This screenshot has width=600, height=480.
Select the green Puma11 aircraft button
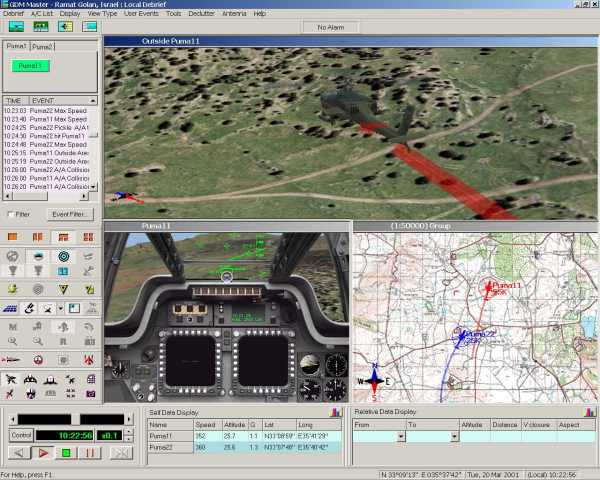(x=30, y=66)
